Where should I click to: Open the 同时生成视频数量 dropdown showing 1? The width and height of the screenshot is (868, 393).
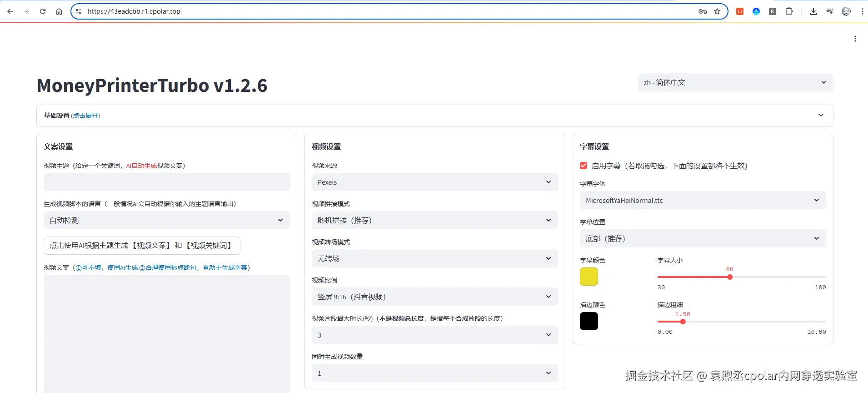[434, 373]
